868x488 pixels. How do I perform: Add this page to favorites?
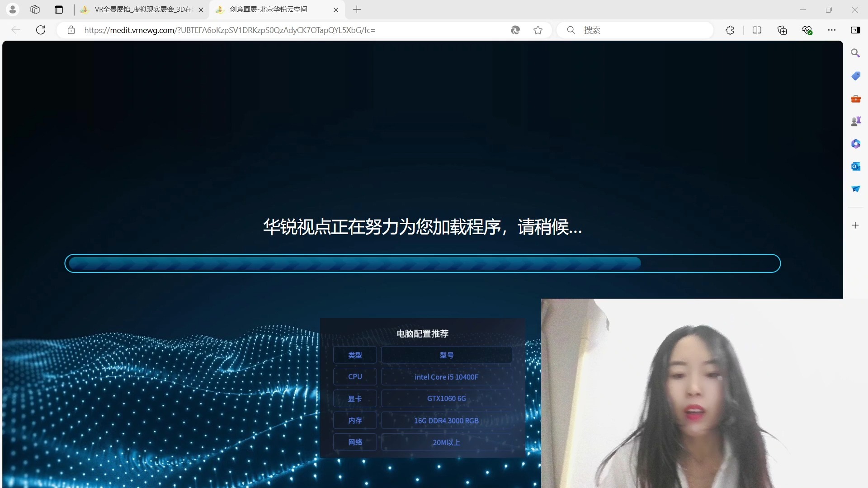tap(538, 30)
